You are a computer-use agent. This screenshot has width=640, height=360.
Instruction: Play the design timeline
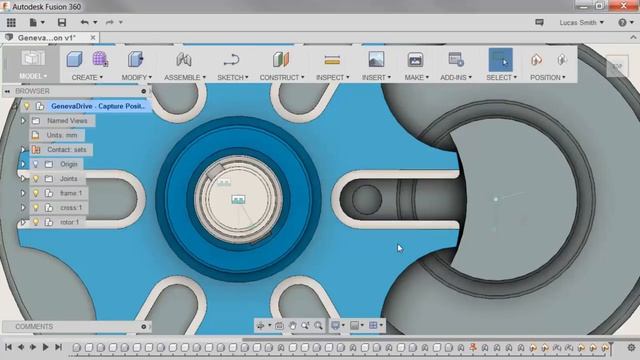click(x=46, y=347)
